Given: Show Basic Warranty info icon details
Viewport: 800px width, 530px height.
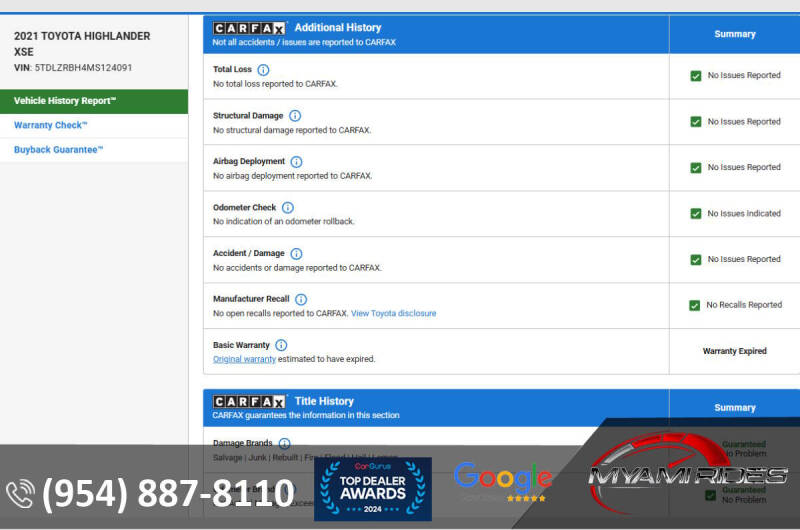Looking at the screenshot, I should pos(281,345).
